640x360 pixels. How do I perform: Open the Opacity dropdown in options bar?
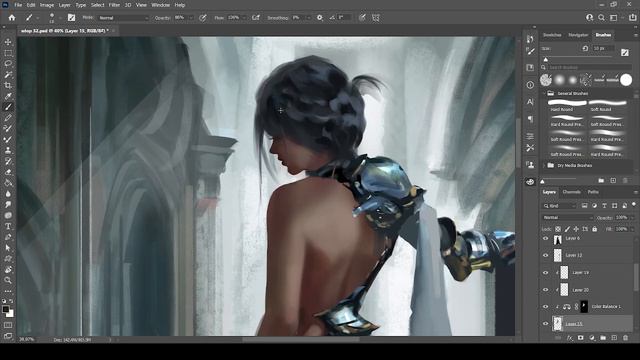(190, 18)
